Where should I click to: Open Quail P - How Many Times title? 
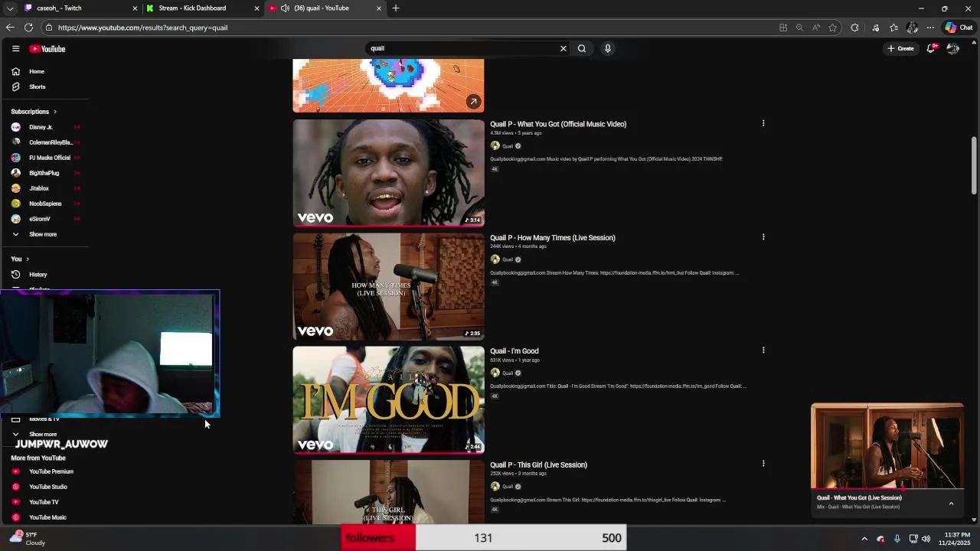tap(553, 238)
